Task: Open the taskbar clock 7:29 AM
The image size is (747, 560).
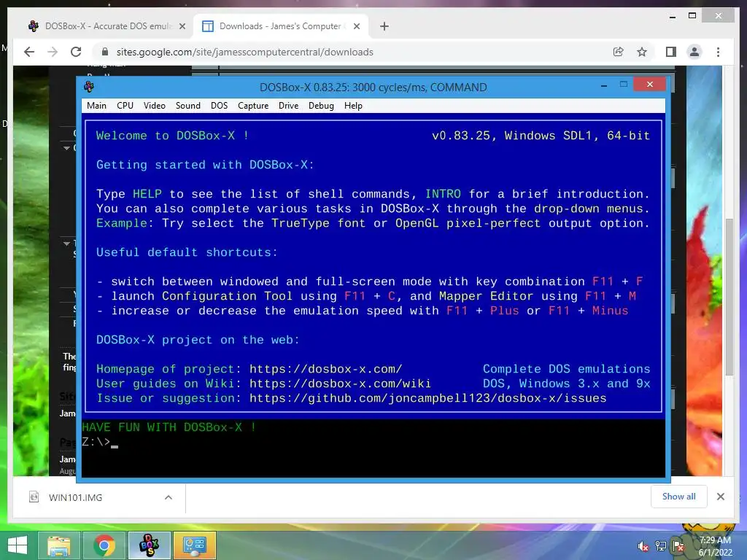Action: 715,546
